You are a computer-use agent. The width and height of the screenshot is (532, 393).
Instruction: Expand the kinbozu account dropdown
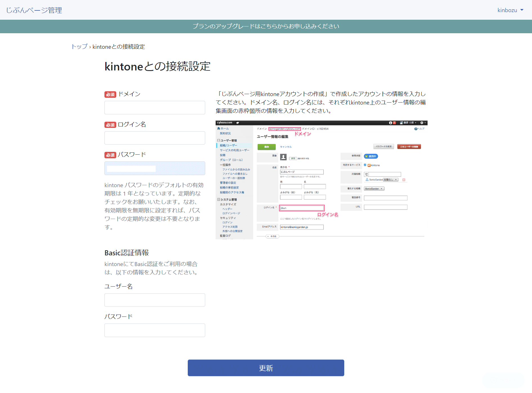click(510, 10)
